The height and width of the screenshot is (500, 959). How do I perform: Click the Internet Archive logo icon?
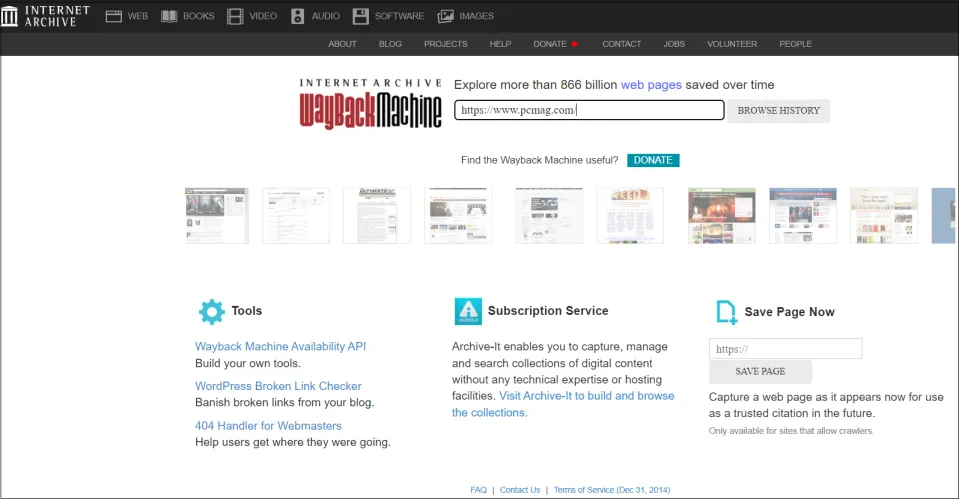click(x=9, y=16)
